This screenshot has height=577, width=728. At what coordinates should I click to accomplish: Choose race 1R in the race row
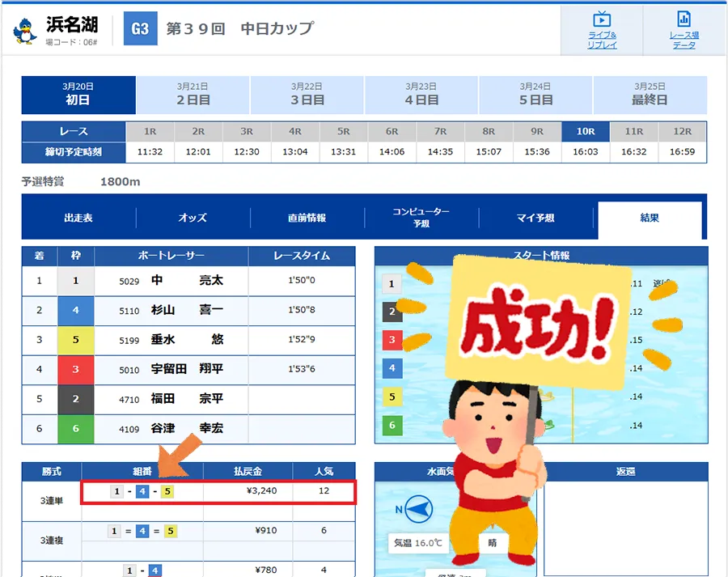click(x=150, y=131)
